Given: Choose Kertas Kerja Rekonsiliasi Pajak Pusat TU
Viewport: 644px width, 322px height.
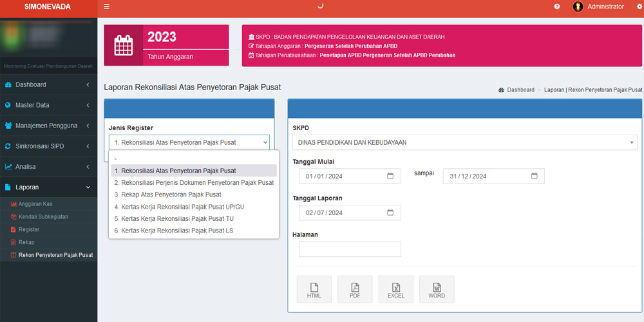Looking at the screenshot, I should tap(174, 218).
